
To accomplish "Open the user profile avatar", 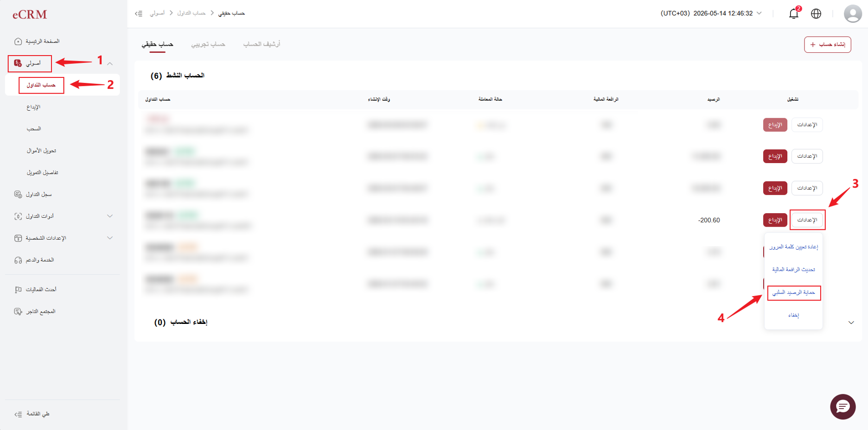I will (852, 13).
